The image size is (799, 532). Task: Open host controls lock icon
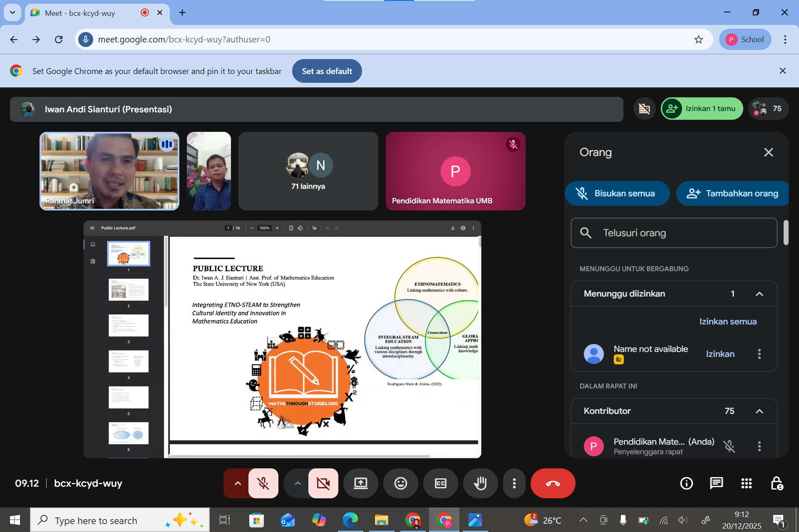[776, 483]
